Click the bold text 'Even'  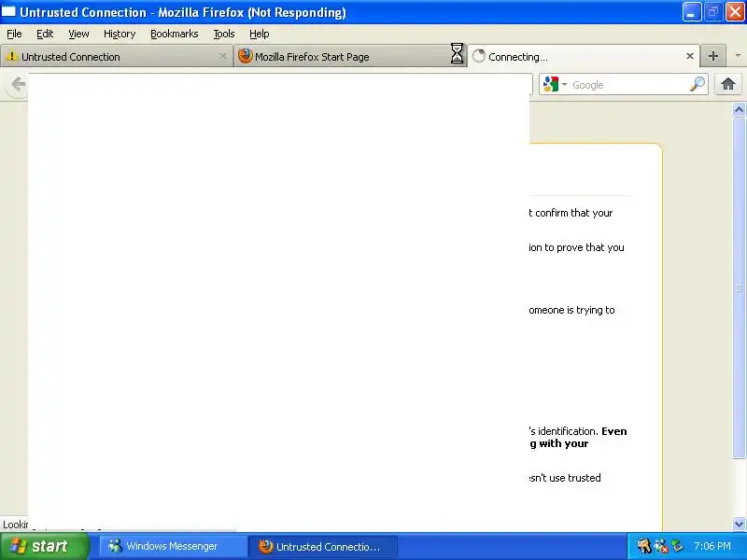click(614, 431)
